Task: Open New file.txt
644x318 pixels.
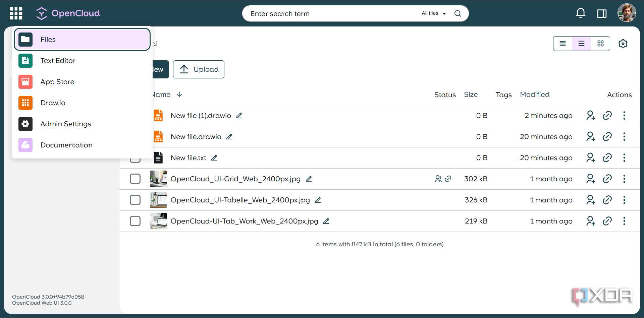Action: coord(188,158)
